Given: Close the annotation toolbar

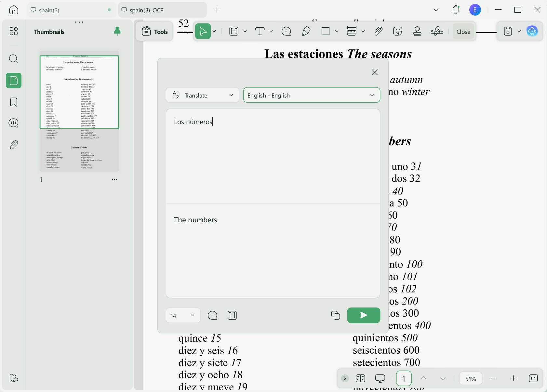Looking at the screenshot, I should pyautogui.click(x=463, y=32).
